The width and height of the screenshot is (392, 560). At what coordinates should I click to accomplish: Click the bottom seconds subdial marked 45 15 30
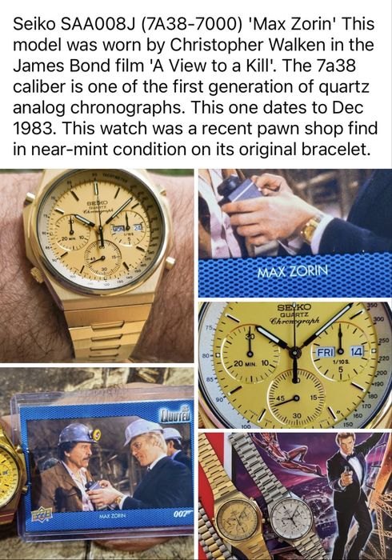coord(296,398)
